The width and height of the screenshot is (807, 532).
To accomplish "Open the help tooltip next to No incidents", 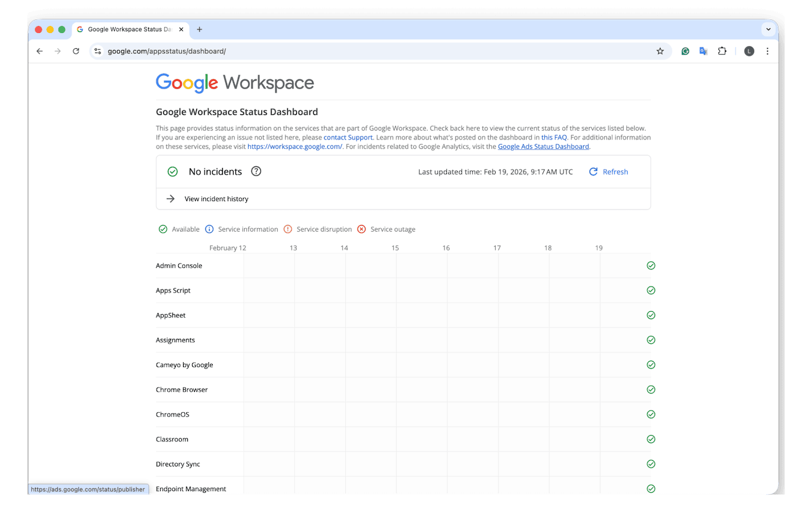I will [x=256, y=171].
